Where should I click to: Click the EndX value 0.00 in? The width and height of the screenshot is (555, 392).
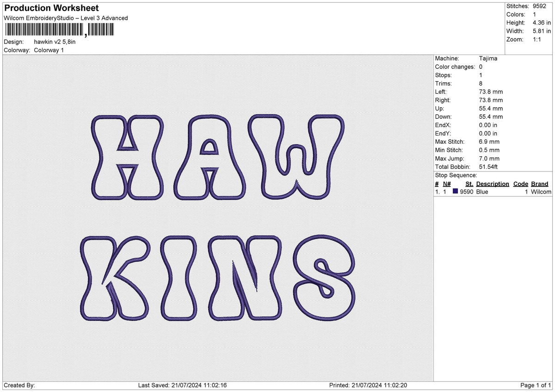pyautogui.click(x=488, y=125)
